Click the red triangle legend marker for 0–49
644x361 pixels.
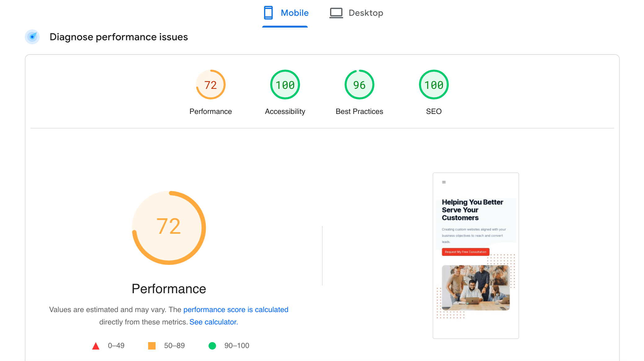click(95, 345)
